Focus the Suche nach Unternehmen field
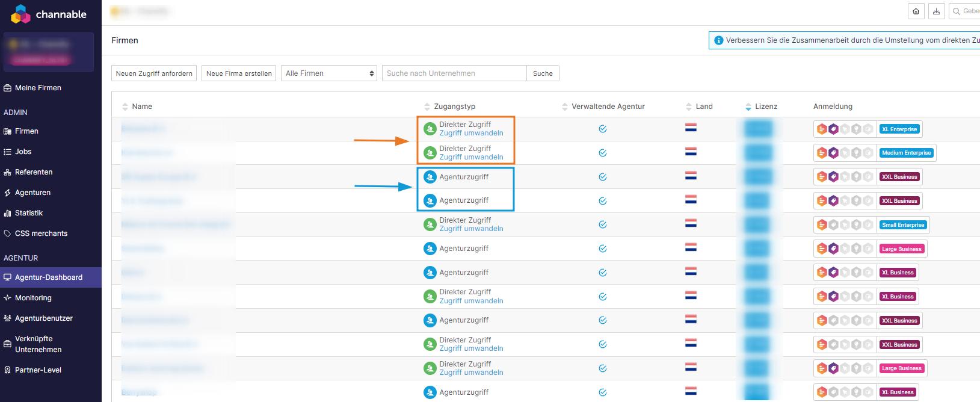Image resolution: width=980 pixels, height=402 pixels. (x=454, y=73)
